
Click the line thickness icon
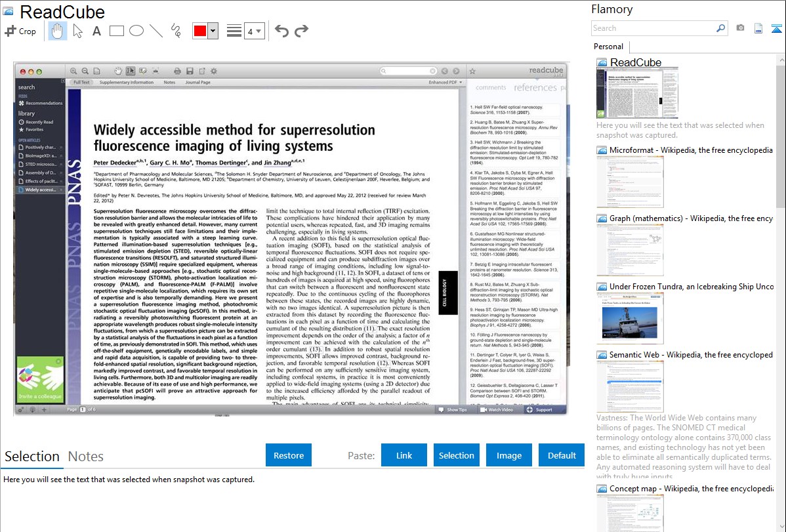(234, 31)
